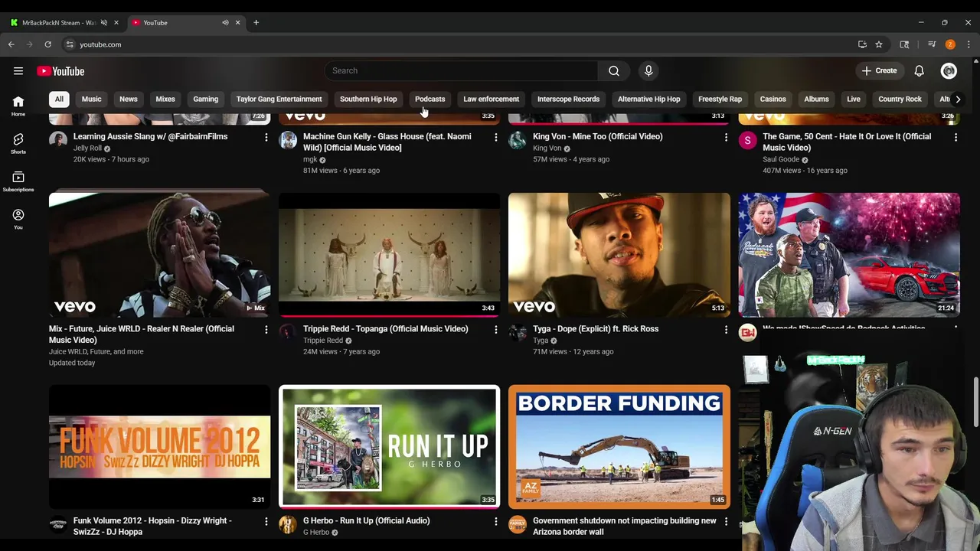980x551 pixels.
Task: Select the News filter chip
Action: point(129,99)
